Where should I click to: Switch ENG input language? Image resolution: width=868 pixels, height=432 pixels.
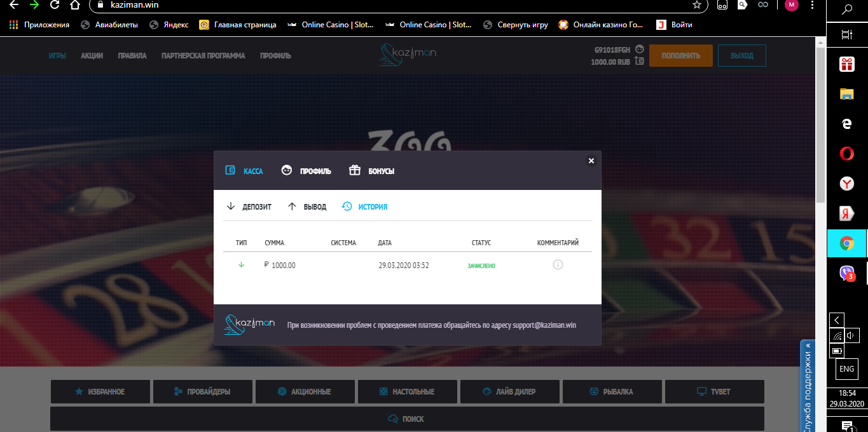point(847,369)
